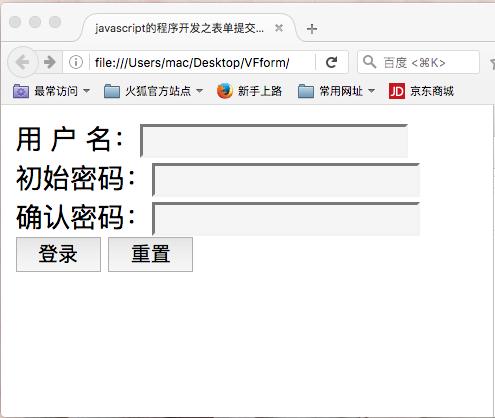Expand the 常用网址 dropdown arrow

click(371, 91)
